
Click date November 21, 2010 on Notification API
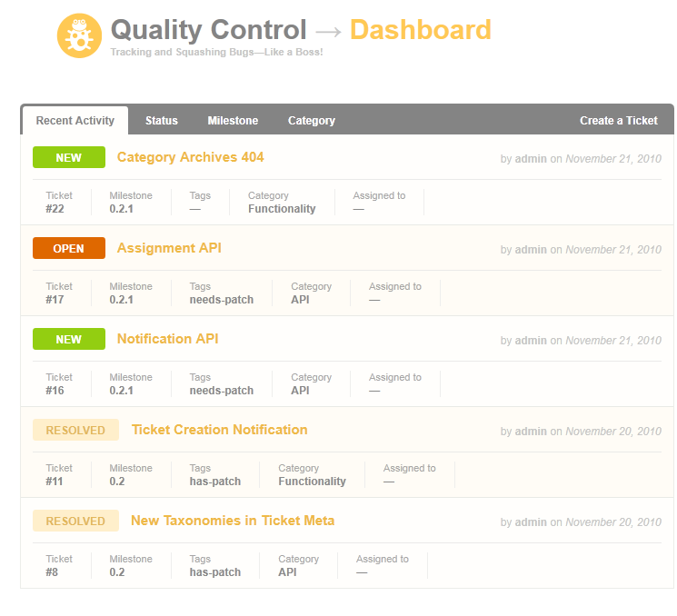(613, 341)
